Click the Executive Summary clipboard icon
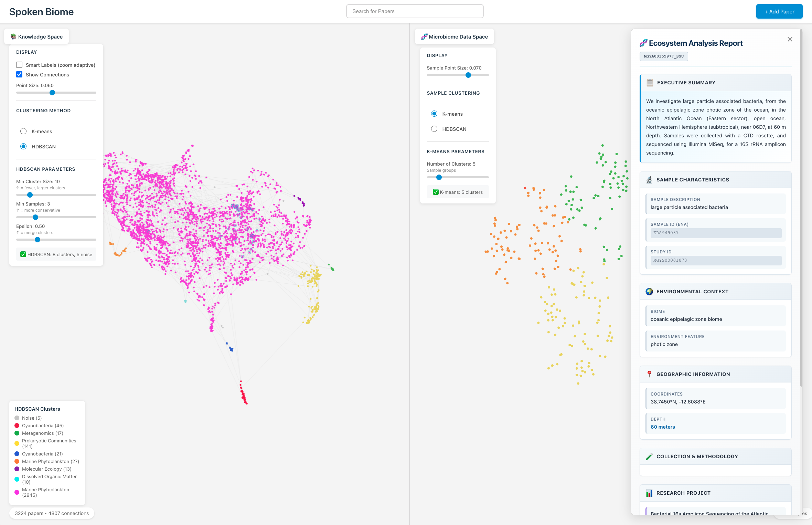Image resolution: width=812 pixels, height=525 pixels. (649, 83)
